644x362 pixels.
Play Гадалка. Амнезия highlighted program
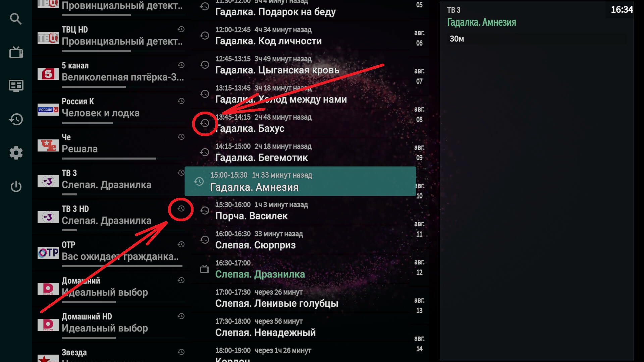click(x=300, y=181)
